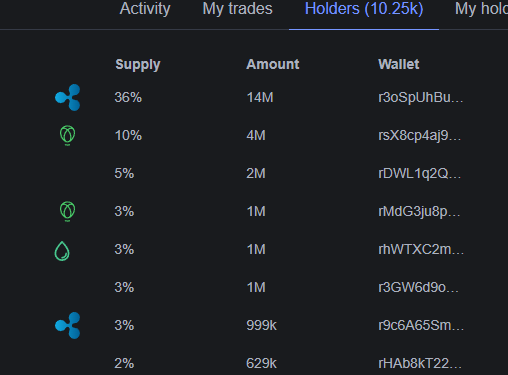Select the Holders (10.25k) tab
The width and height of the screenshot is (508, 375).
click(x=364, y=9)
